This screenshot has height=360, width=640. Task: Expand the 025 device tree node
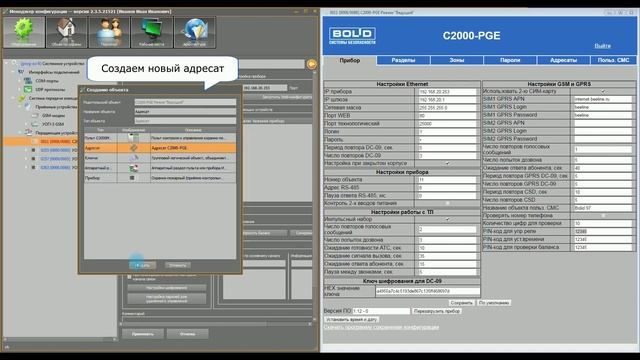pos(27,150)
